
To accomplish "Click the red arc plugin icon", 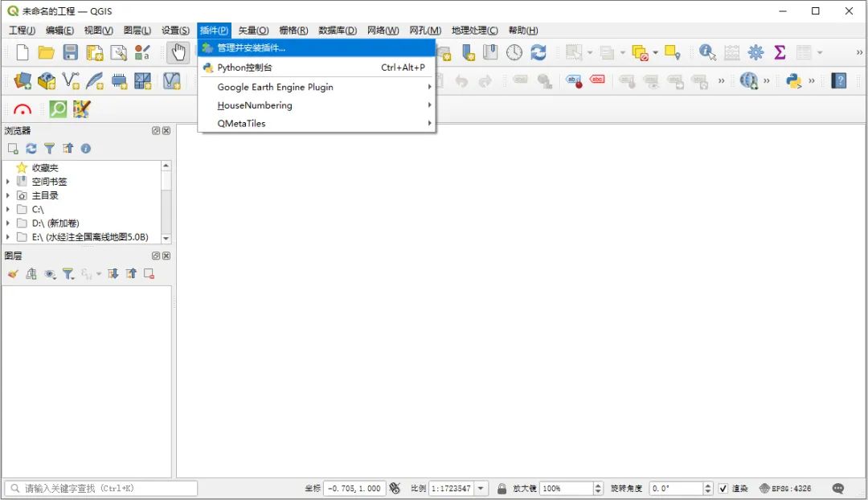I will point(23,109).
